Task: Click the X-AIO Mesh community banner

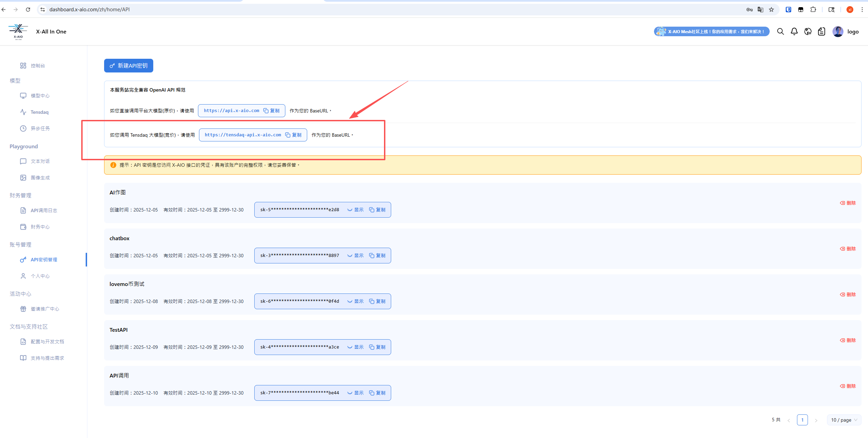Action: click(x=711, y=31)
